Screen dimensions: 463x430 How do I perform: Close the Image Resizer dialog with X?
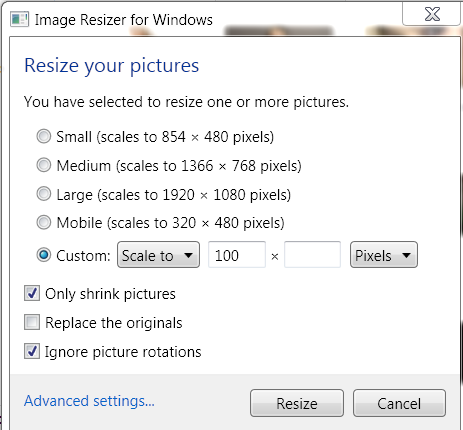pos(432,14)
